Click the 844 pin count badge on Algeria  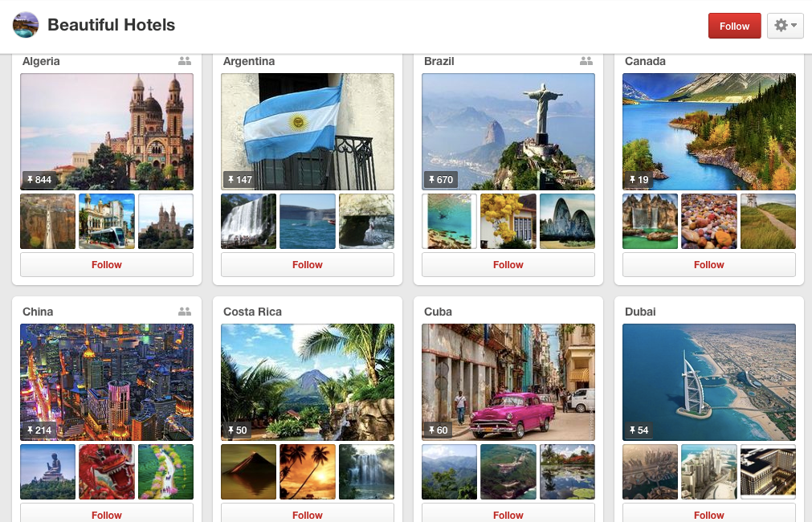click(39, 180)
